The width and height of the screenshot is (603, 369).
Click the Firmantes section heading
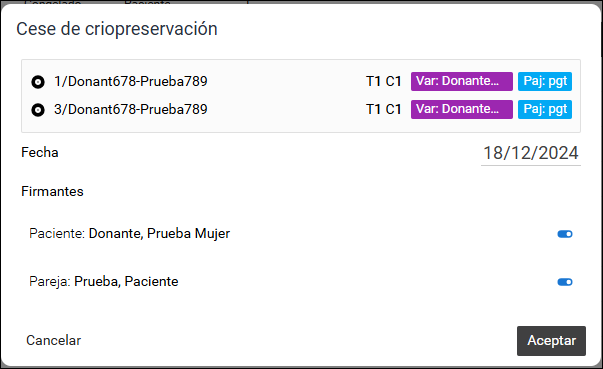tap(52, 191)
